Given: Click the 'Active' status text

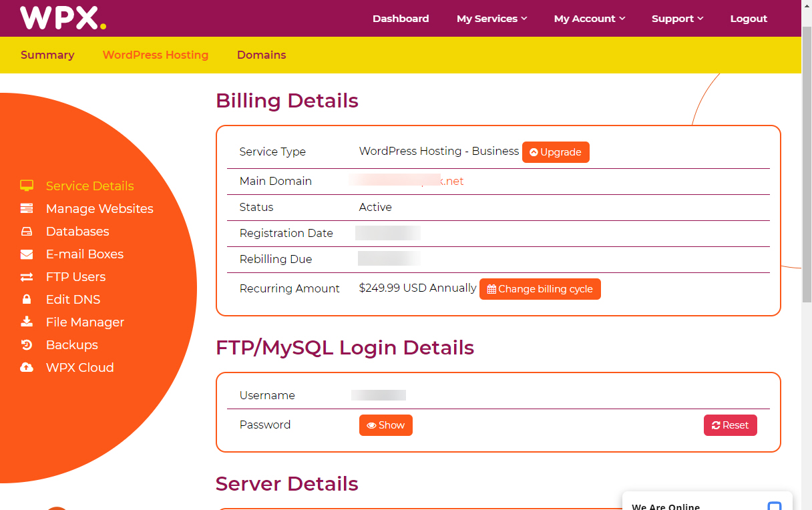Looking at the screenshot, I should pos(375,208).
